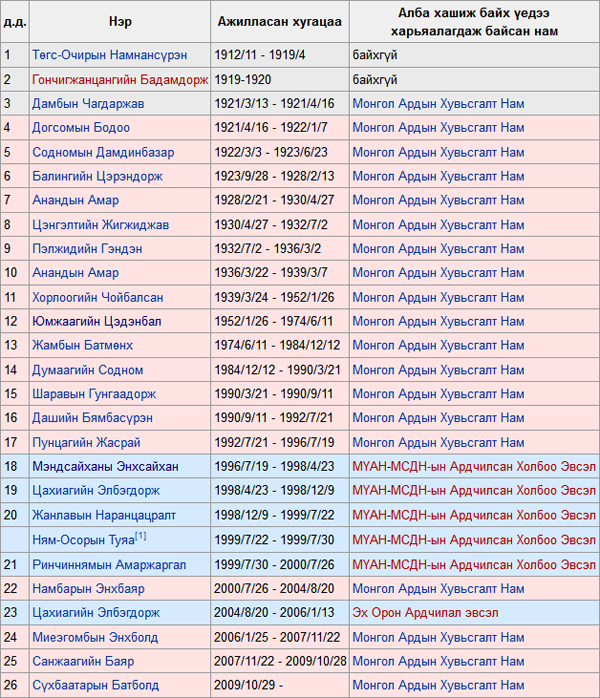Screen dimensions: 600x698
Task: Open the Төгс-Очирын Намнансүрэн link
Action: click(109, 55)
